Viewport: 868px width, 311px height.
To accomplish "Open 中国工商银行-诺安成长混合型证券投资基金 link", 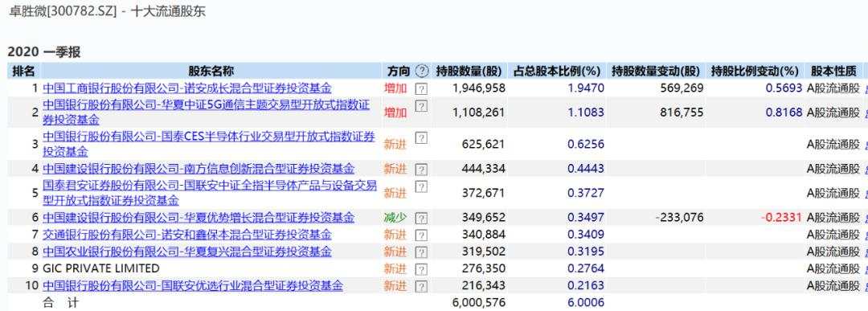I will tap(187, 88).
